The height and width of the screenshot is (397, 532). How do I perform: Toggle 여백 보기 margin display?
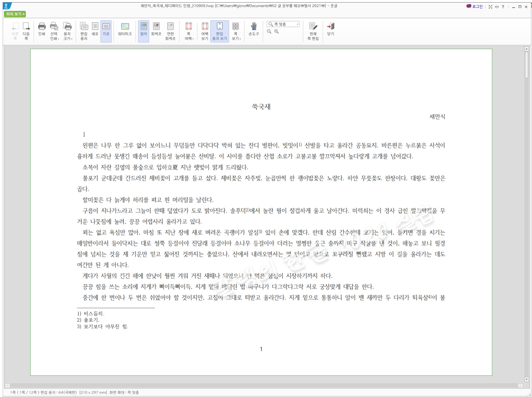tap(205, 31)
